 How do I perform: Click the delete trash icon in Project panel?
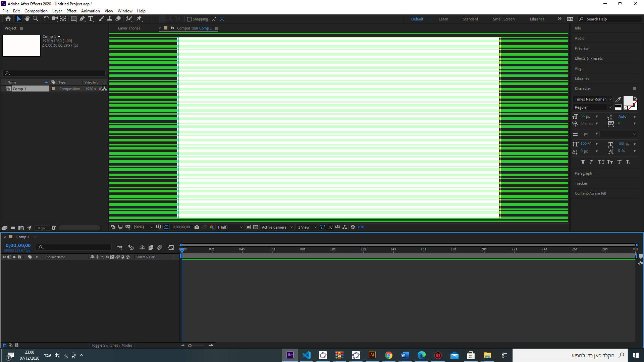tap(54, 228)
